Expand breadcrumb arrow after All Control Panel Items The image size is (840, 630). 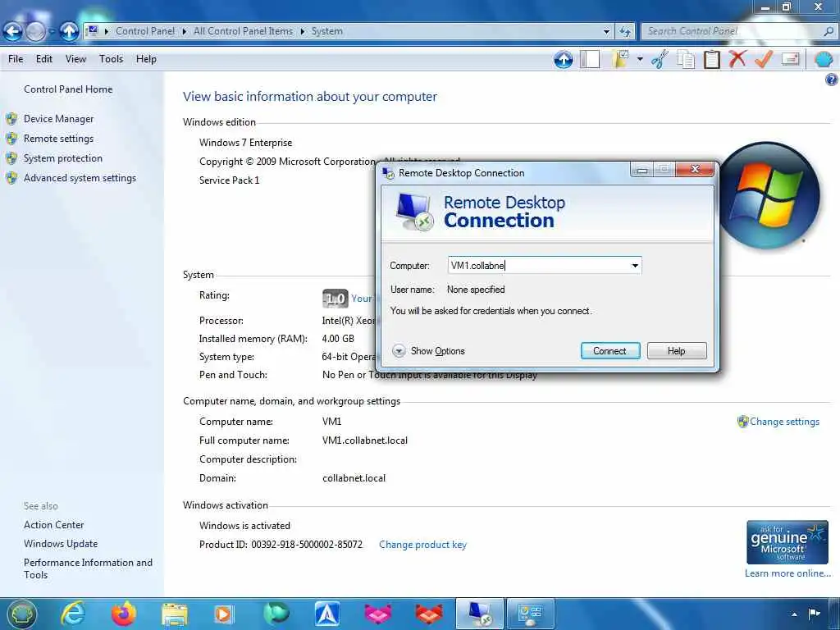coord(302,32)
